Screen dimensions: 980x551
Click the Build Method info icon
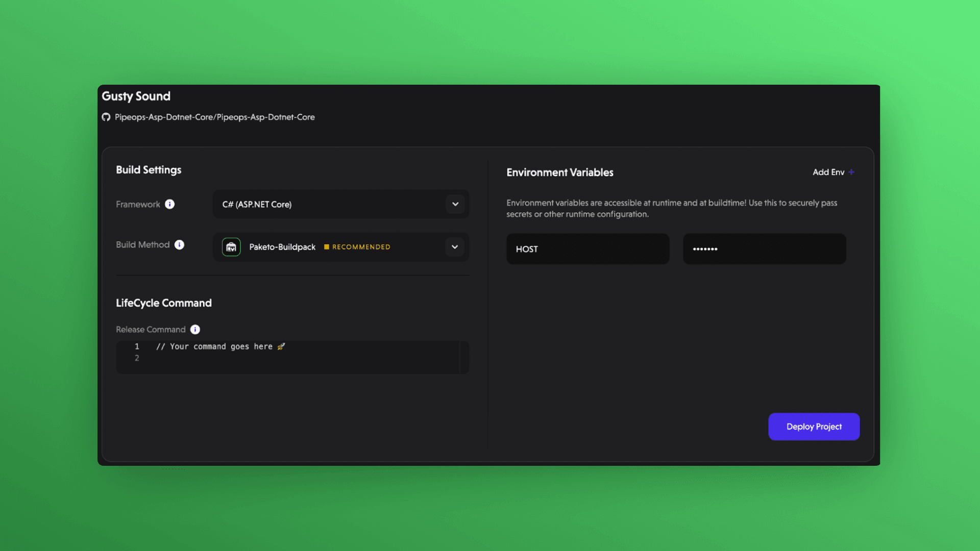click(179, 245)
